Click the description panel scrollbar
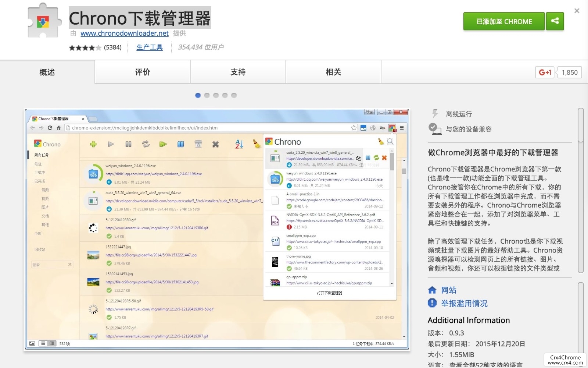588x368 pixels. (581, 190)
